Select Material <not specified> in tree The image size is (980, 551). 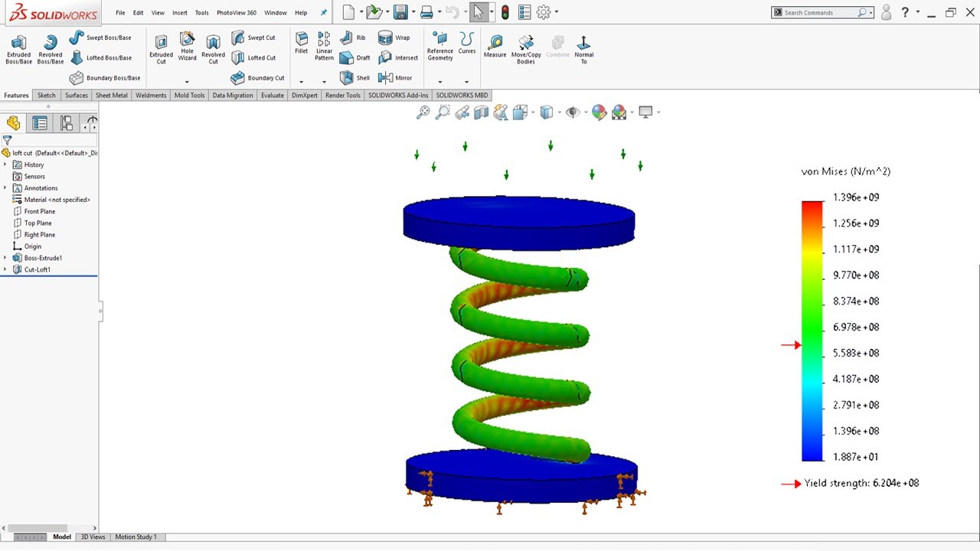coord(57,200)
